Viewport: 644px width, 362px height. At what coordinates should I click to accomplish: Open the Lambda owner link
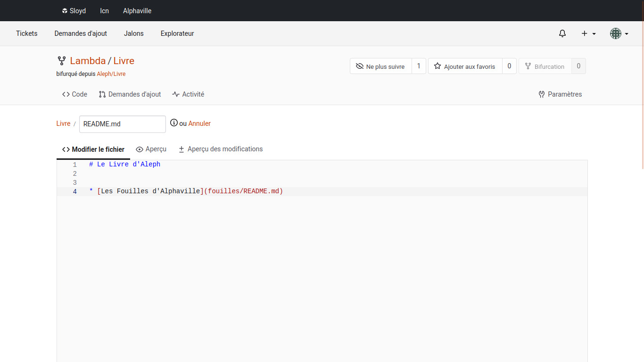point(88,61)
